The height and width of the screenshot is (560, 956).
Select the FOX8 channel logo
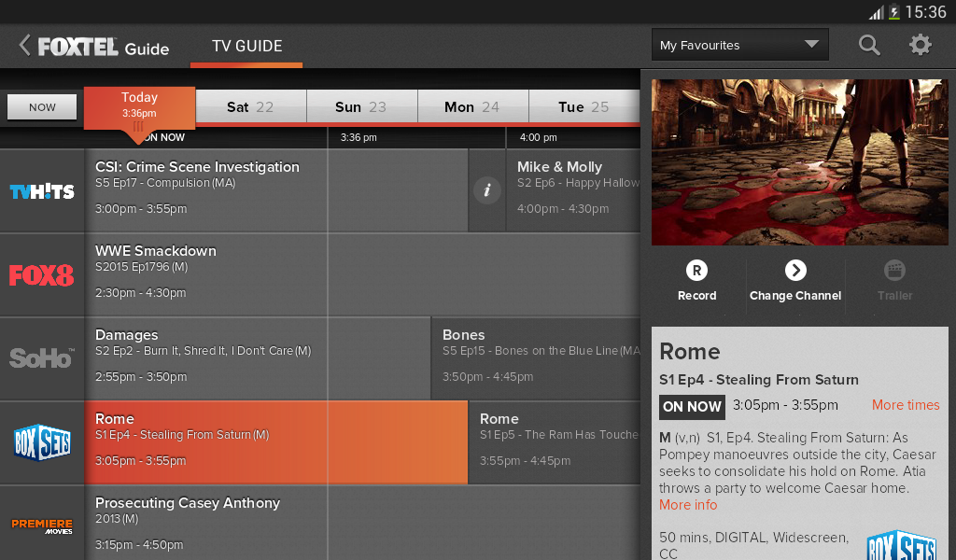point(41,275)
